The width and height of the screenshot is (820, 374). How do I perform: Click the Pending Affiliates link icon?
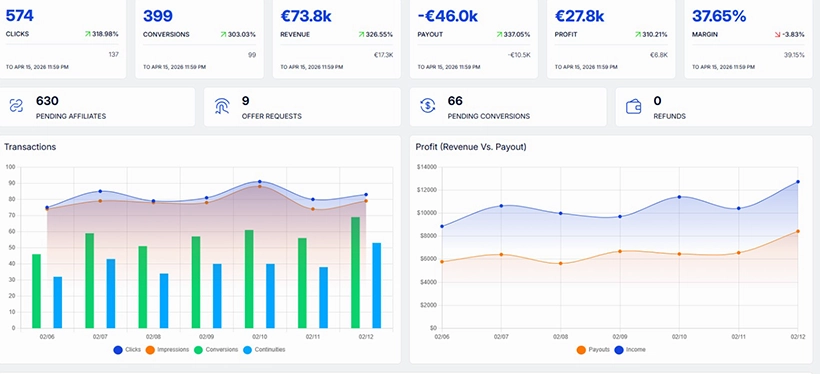(16, 106)
